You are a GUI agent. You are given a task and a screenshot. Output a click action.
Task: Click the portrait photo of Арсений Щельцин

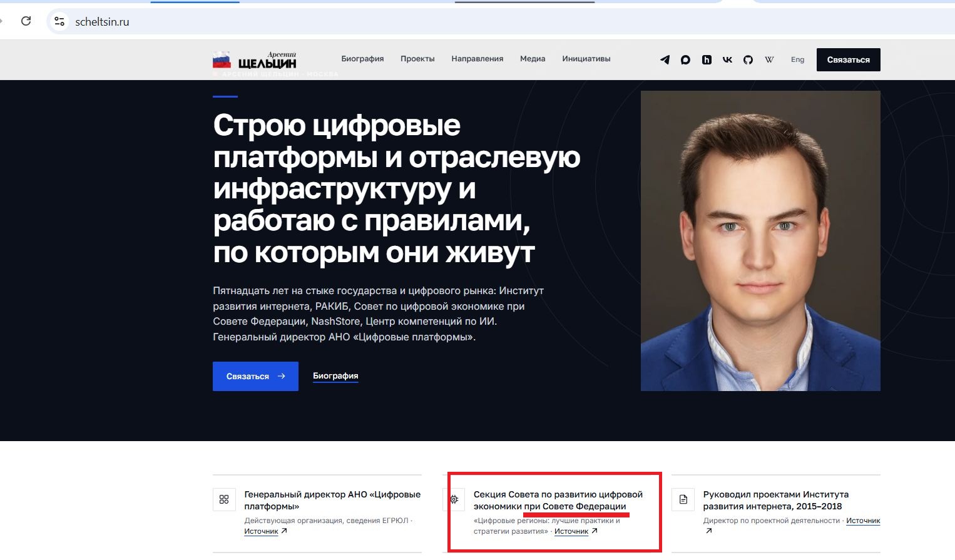click(x=760, y=241)
